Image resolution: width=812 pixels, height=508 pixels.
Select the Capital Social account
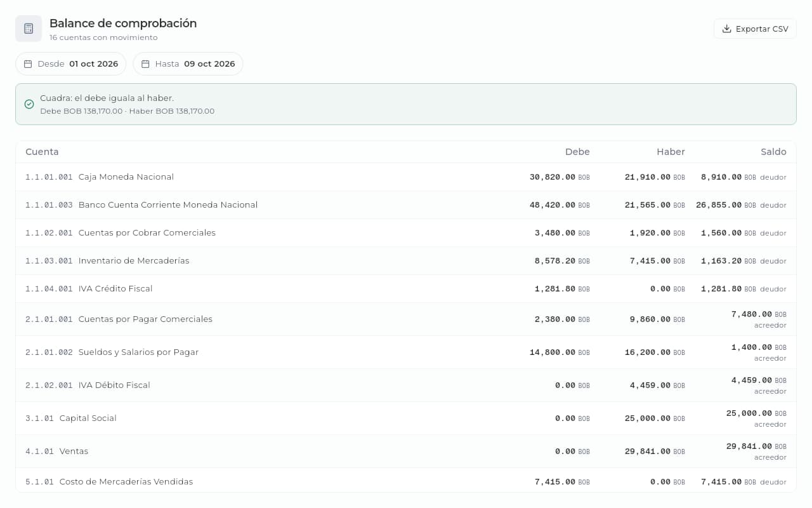point(406,418)
